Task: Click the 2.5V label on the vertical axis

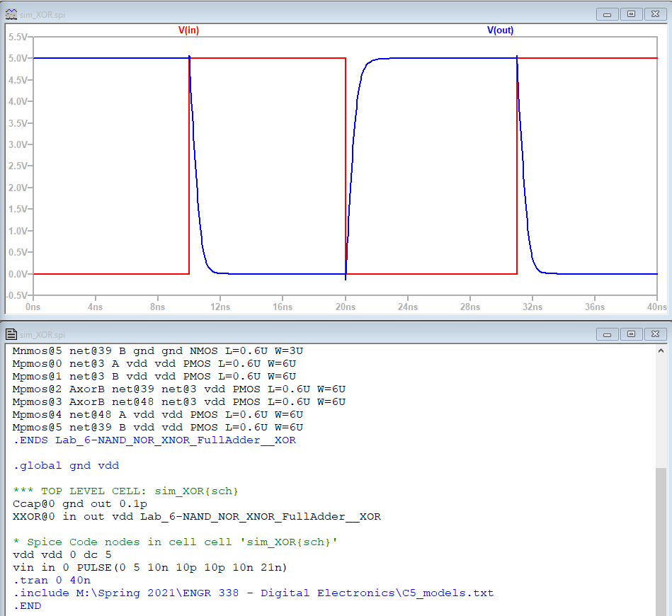Action: click(x=18, y=166)
